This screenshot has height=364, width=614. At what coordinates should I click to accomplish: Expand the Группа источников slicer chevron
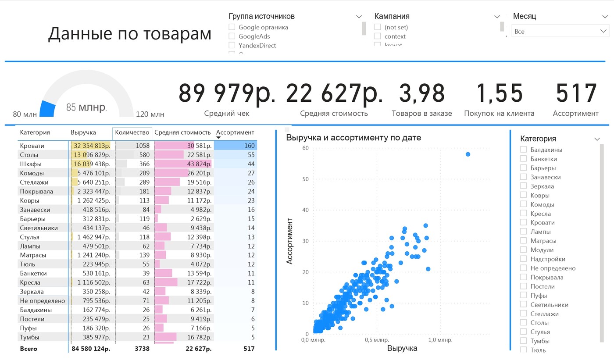coord(359,17)
